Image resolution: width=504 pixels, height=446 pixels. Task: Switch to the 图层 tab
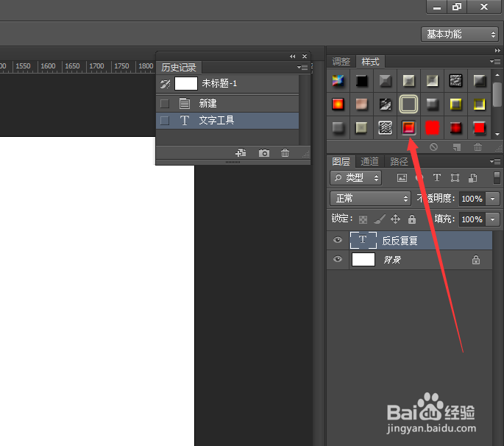pyautogui.click(x=341, y=161)
